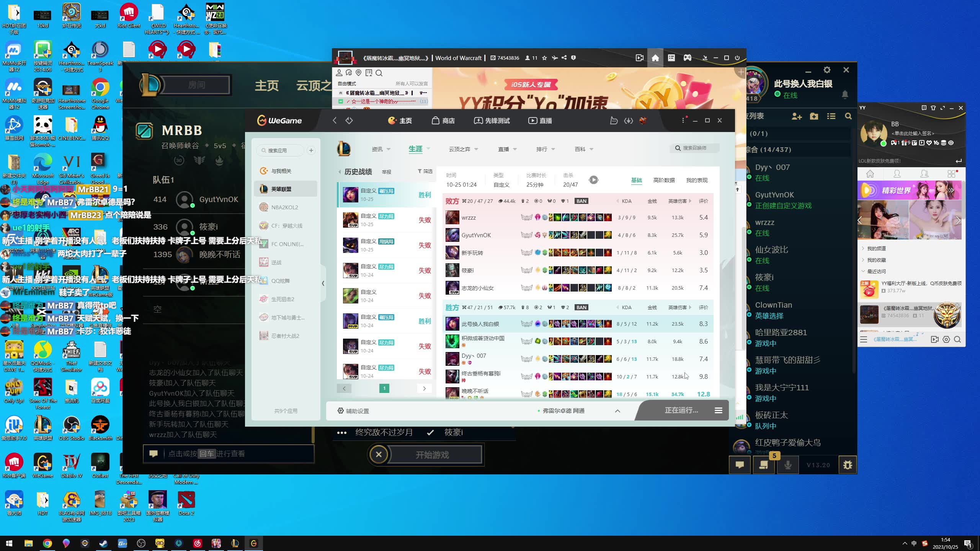980x551 pixels.
Task: Go to next page of match history
Action: [x=424, y=388]
